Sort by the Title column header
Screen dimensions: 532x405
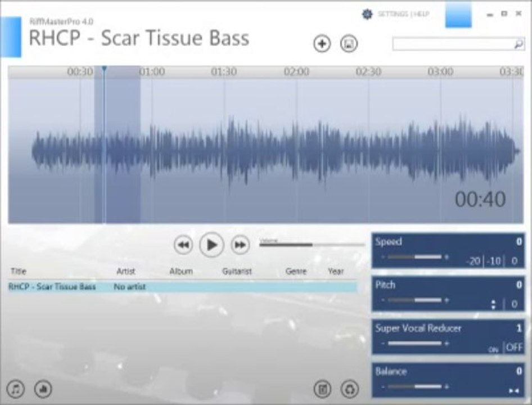(x=19, y=271)
